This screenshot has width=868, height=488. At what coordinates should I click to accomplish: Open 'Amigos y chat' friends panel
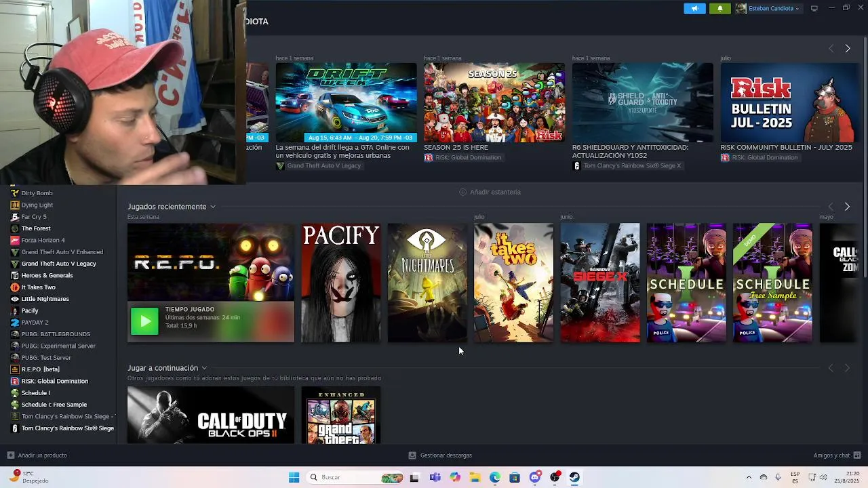[x=837, y=455]
